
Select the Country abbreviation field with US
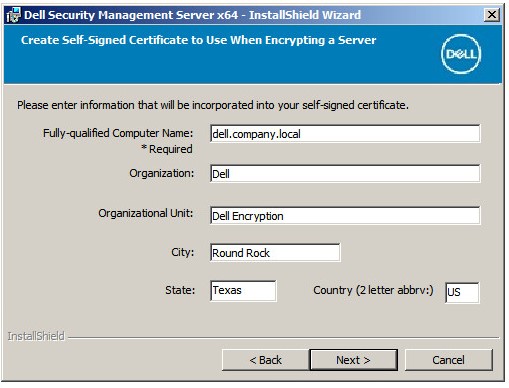(462, 292)
